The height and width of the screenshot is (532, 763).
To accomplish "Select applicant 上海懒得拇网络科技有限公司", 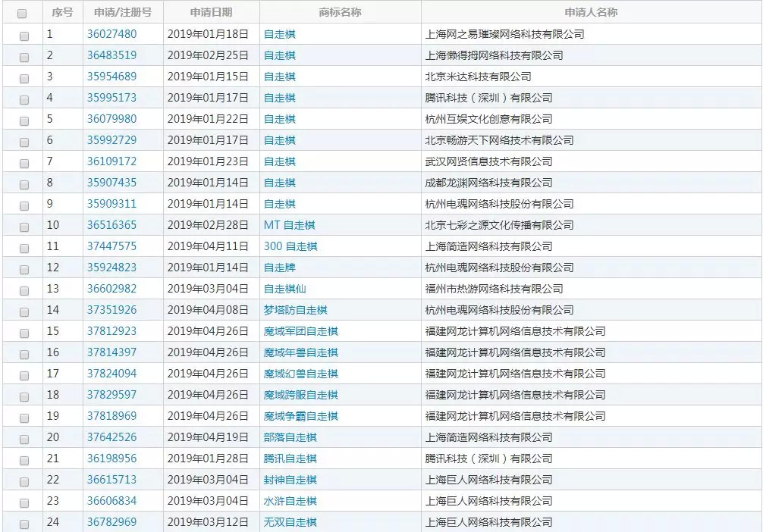I will click(x=495, y=55).
